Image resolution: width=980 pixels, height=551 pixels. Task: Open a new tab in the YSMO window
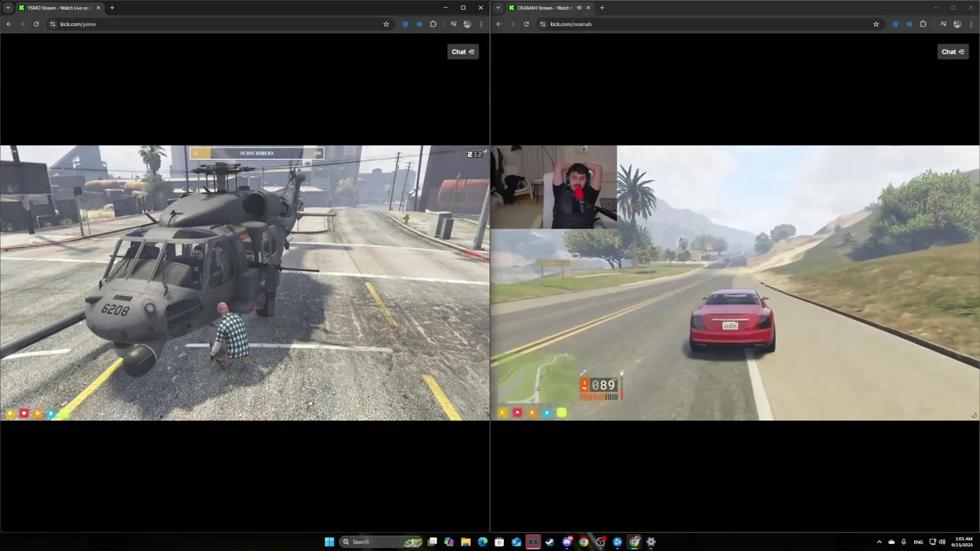coord(112,8)
